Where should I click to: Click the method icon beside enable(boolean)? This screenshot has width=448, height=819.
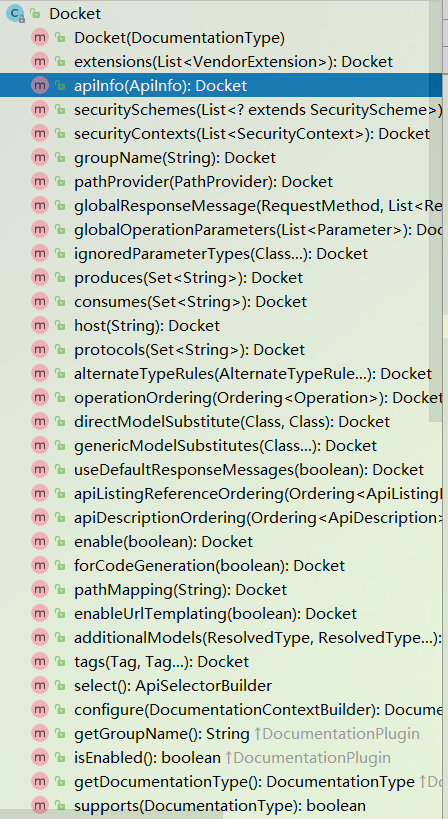pos(40,542)
